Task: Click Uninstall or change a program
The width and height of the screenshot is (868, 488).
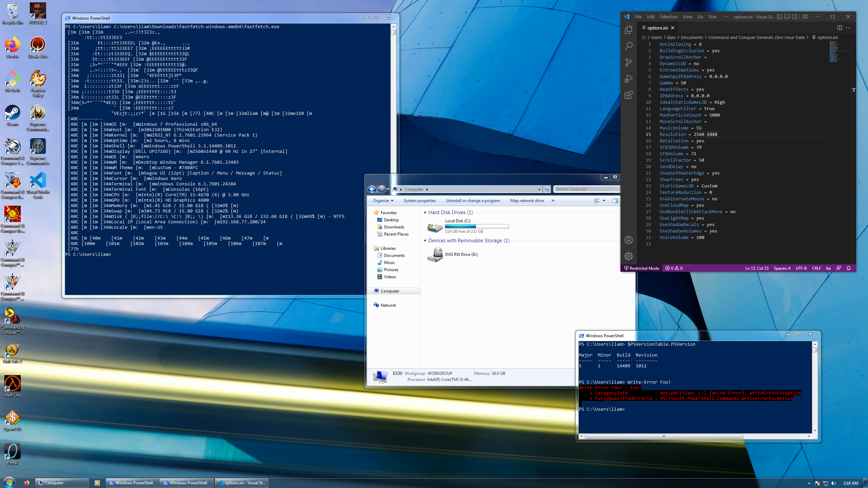Action: (473, 201)
